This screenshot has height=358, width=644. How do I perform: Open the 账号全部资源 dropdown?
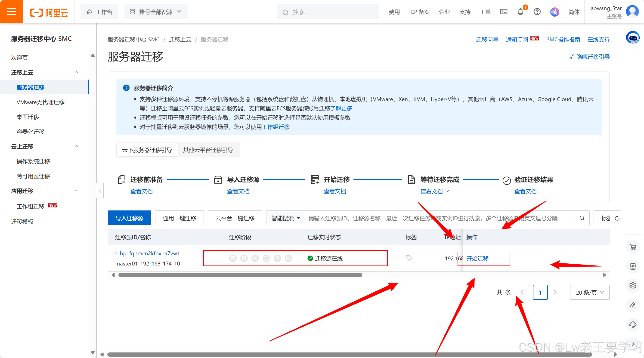pos(156,12)
